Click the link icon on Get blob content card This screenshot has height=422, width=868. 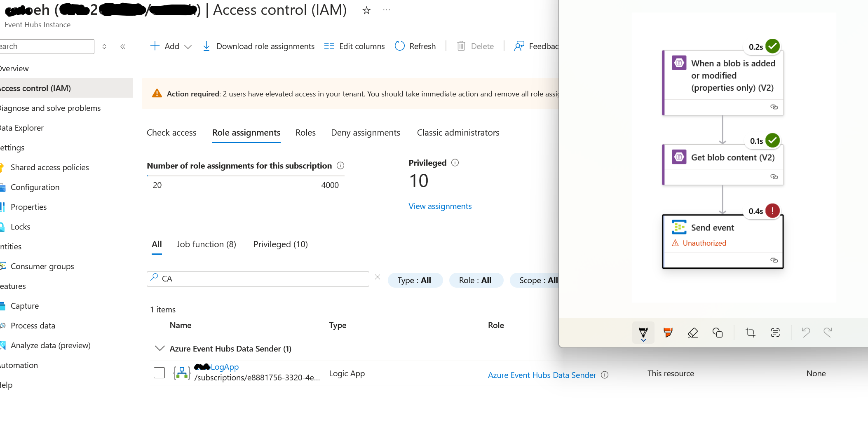pyautogui.click(x=774, y=177)
